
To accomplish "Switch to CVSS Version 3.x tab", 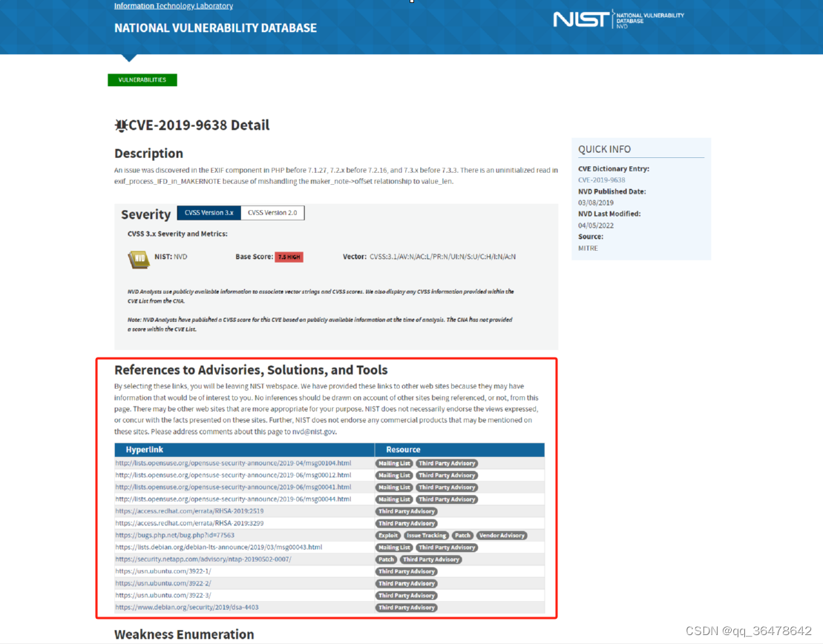I will point(209,213).
